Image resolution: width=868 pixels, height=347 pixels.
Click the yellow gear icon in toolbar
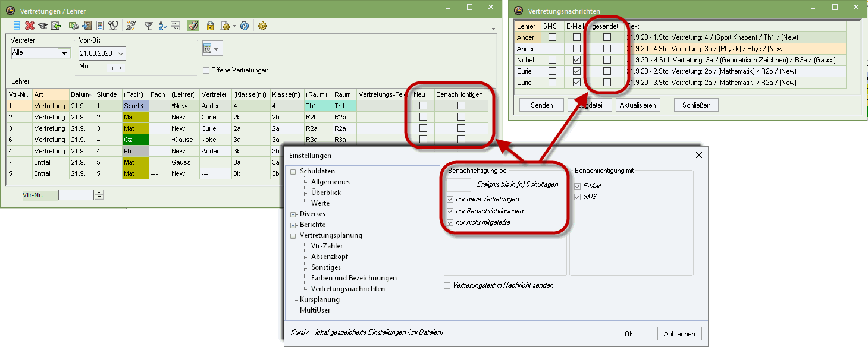click(262, 26)
